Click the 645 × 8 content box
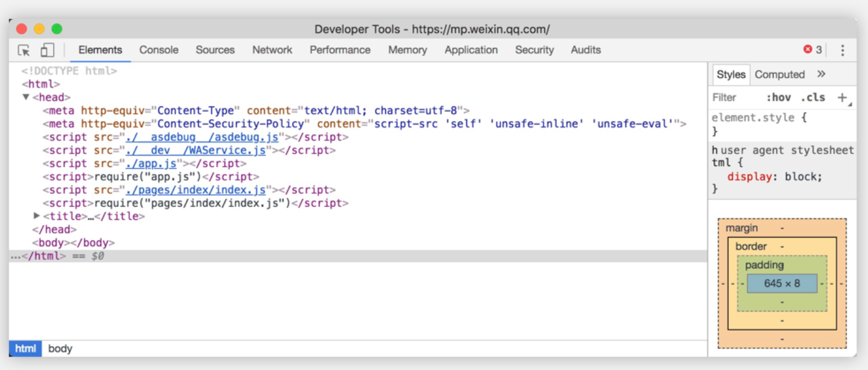Screen dimensions: 868x370 [782, 283]
